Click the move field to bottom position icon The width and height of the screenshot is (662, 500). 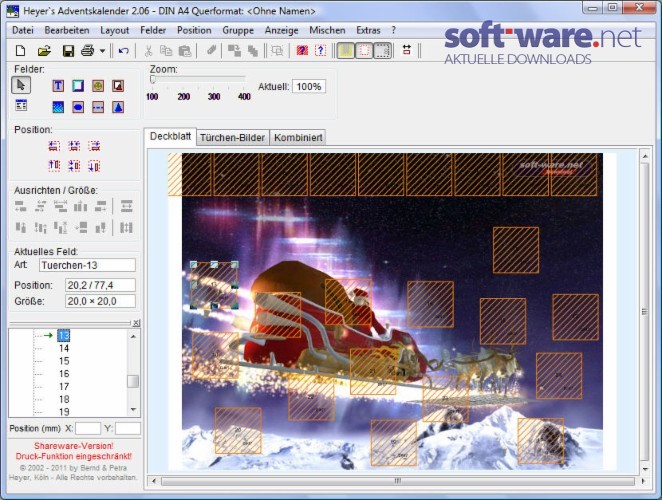tap(94, 166)
